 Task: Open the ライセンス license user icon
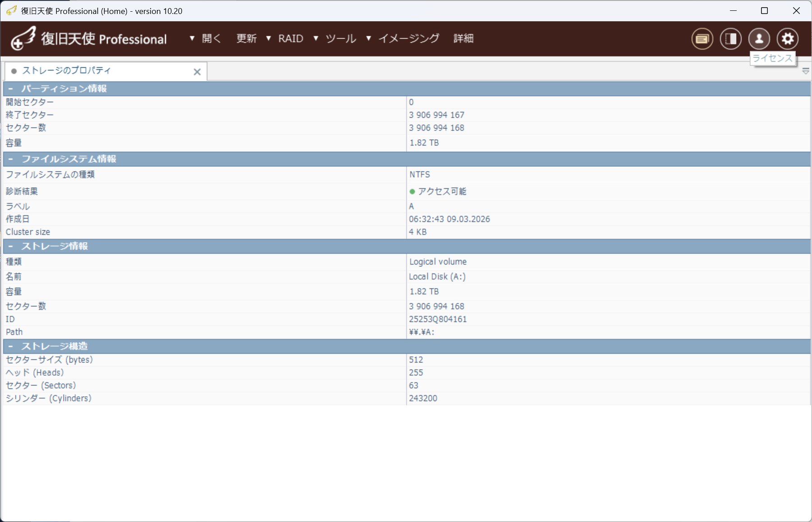pos(759,39)
